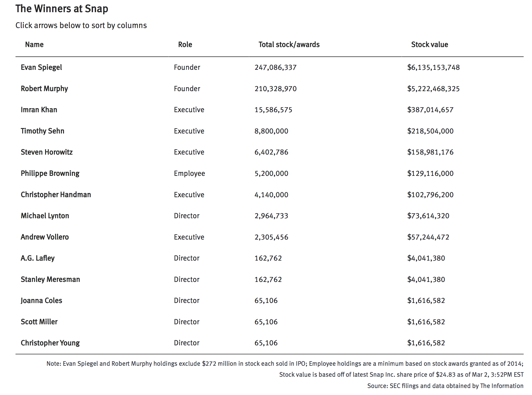532x395 pixels.
Task: Select Christopher Young at the table bottom
Action: click(50, 343)
